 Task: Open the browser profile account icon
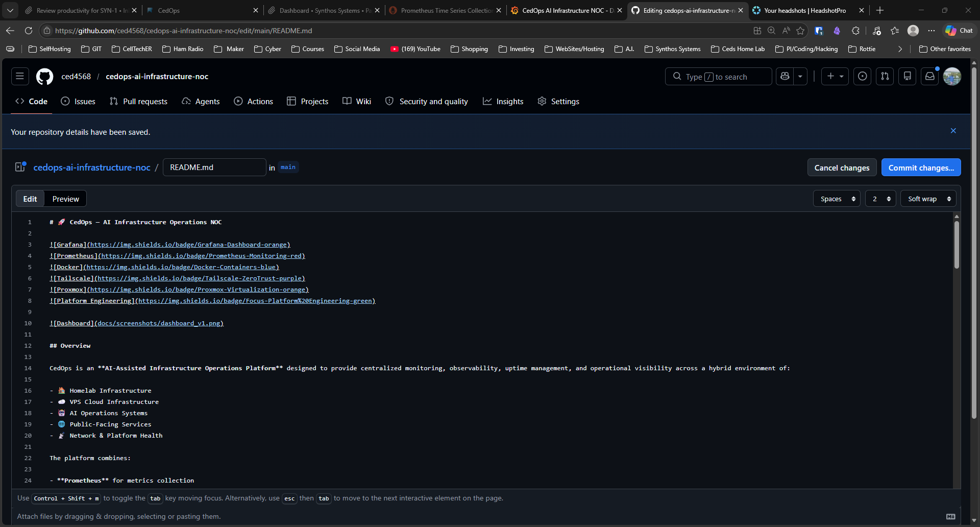[x=913, y=31]
